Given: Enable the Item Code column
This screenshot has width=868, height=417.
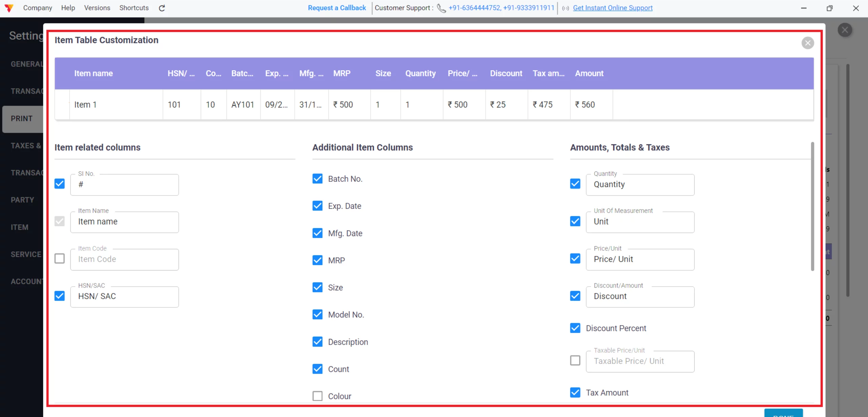Looking at the screenshot, I should coord(59,258).
